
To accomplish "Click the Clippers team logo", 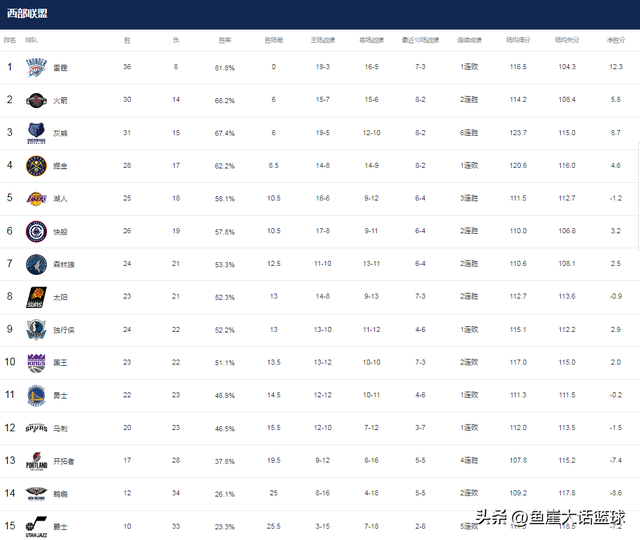I will click(x=36, y=231).
